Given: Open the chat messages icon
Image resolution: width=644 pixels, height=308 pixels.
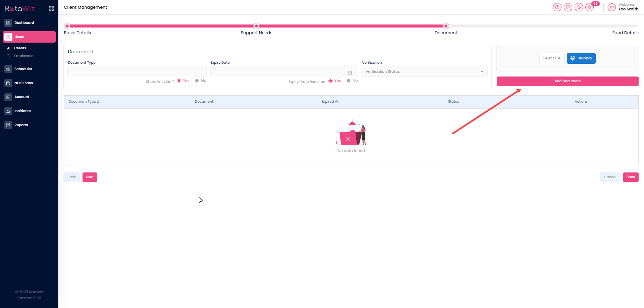Looking at the screenshot, I should click(x=568, y=7).
